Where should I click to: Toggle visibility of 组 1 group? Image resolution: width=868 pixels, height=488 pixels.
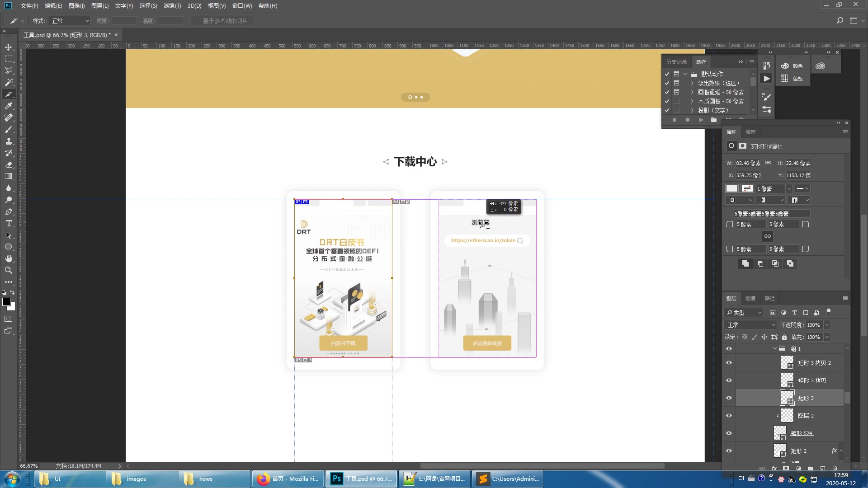[x=729, y=349]
